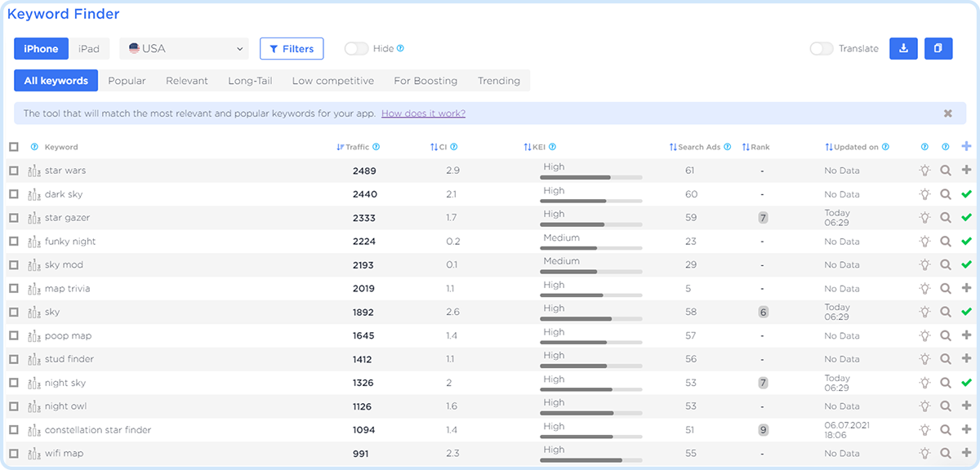The width and height of the screenshot is (980, 470).
Task: Click magnifier search icon for dark sky
Action: coord(946,194)
